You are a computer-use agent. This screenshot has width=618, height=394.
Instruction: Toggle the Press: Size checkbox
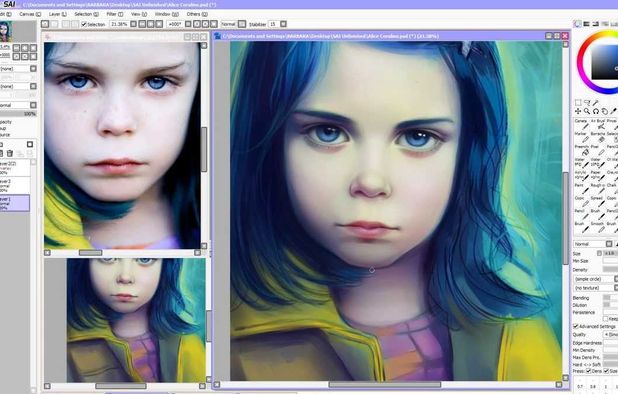[607, 371]
